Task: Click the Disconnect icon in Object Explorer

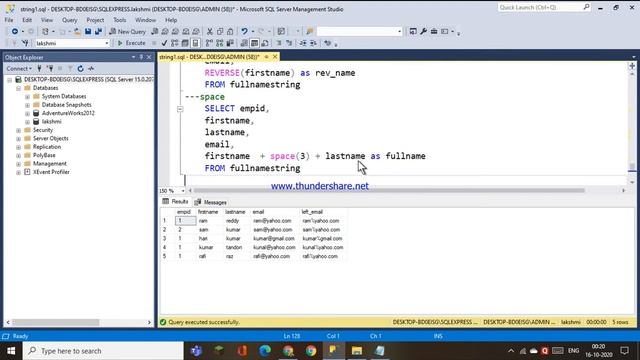Action: [x=50, y=69]
